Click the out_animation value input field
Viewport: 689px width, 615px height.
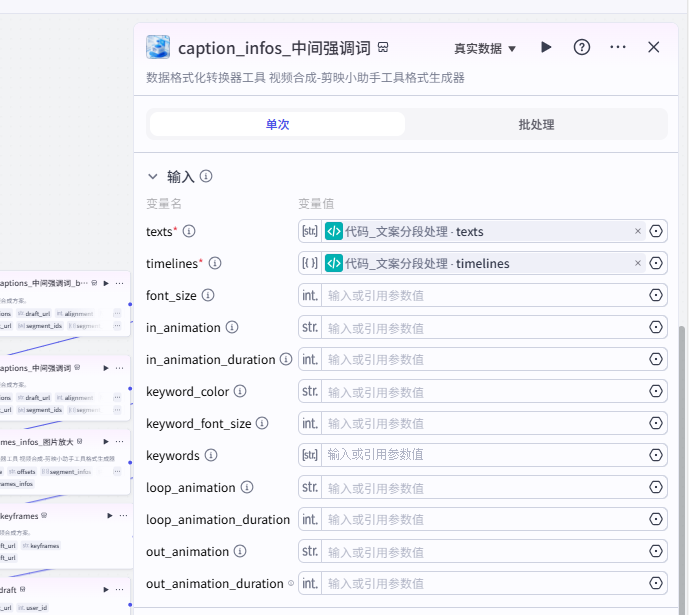click(484, 551)
